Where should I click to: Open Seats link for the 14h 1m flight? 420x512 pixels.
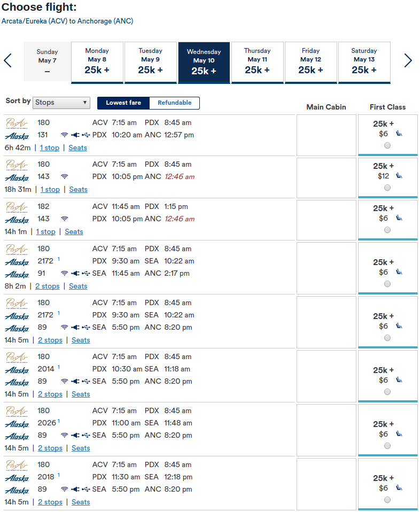[x=74, y=231]
